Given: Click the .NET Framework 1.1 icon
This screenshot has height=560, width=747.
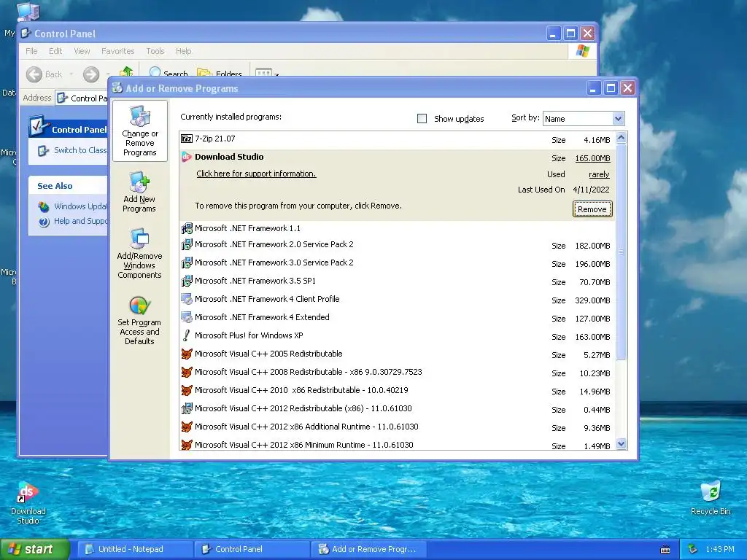Looking at the screenshot, I should click(x=187, y=228).
